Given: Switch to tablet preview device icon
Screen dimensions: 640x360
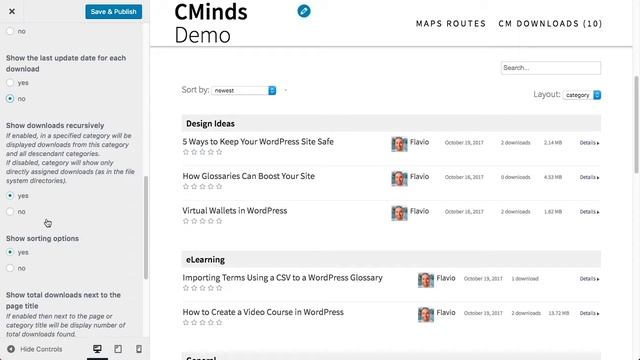Looking at the screenshot, I should pyautogui.click(x=118, y=349).
